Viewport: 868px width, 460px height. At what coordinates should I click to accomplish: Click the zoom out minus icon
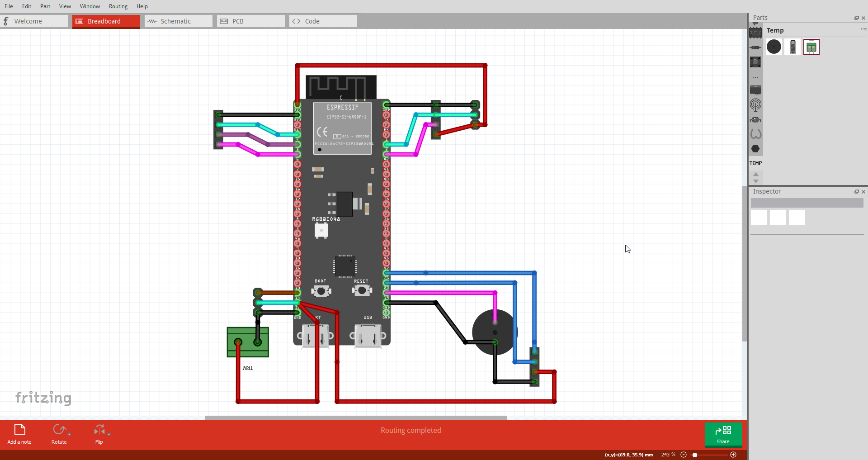684,455
